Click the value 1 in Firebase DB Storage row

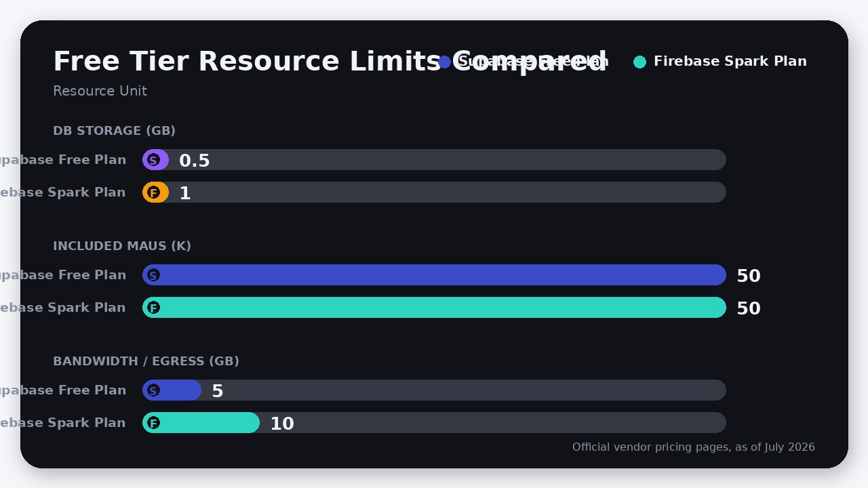coord(185,193)
